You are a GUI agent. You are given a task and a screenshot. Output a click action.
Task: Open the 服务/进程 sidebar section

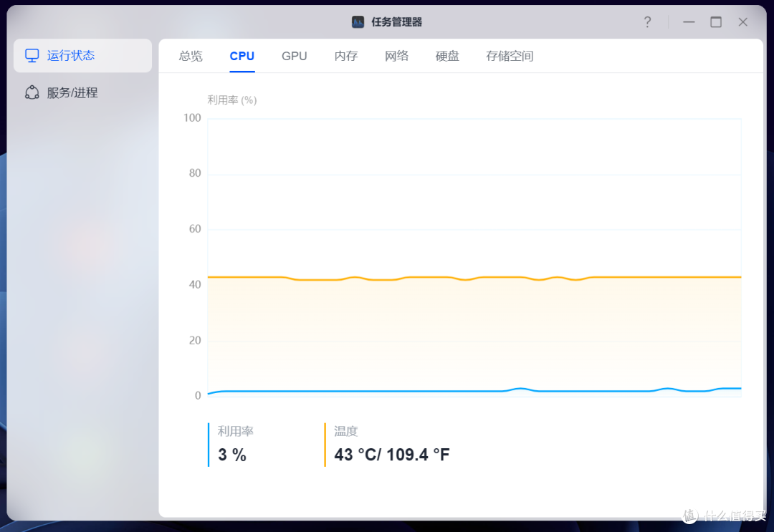click(x=82, y=92)
